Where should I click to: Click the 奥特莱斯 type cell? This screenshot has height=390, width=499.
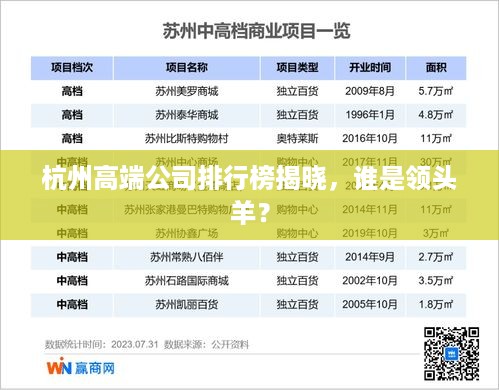297,138
